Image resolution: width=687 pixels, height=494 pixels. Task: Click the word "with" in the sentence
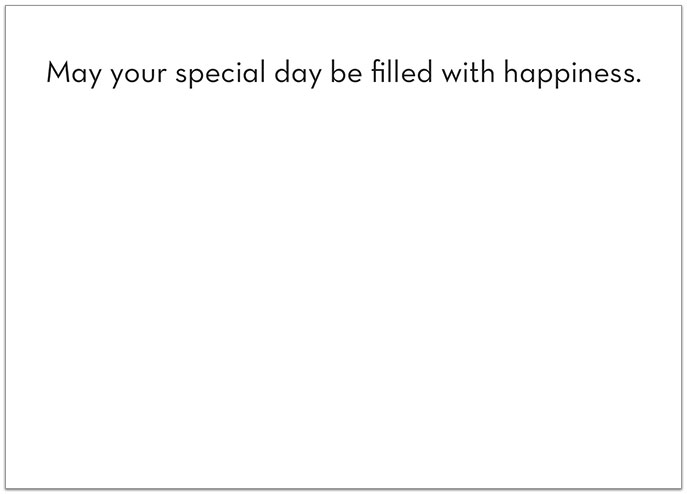(468, 71)
